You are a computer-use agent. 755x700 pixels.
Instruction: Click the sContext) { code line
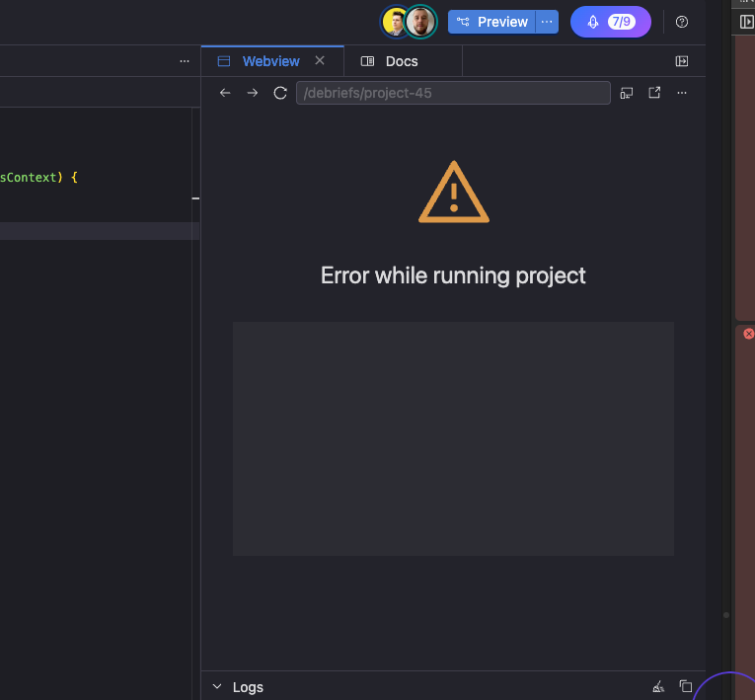(38, 178)
